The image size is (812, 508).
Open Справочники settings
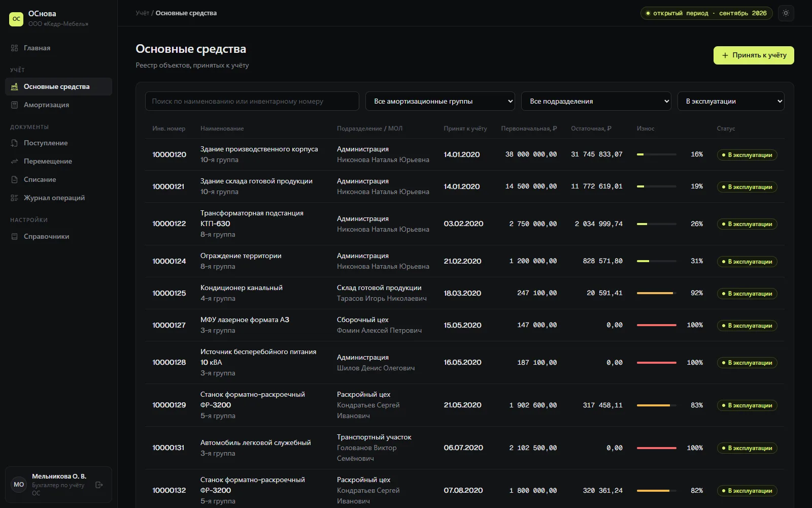[58, 236]
